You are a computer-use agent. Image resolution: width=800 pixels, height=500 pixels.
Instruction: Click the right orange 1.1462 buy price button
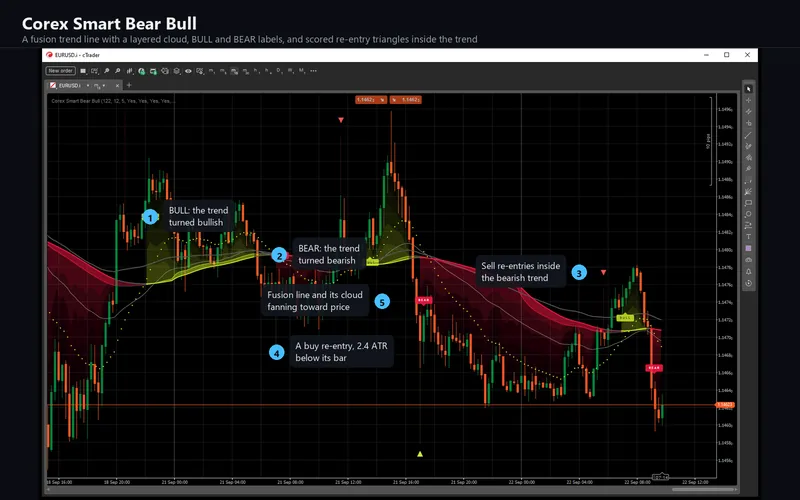point(406,99)
